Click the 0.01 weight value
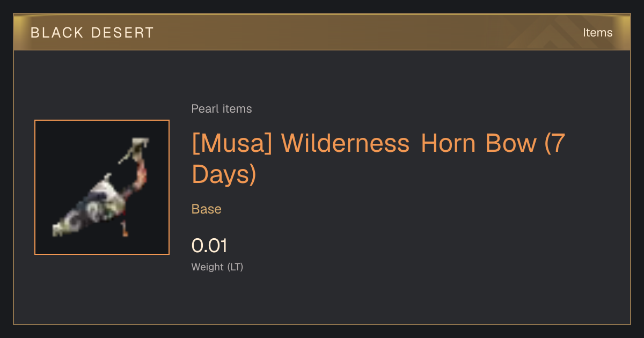 coord(210,246)
